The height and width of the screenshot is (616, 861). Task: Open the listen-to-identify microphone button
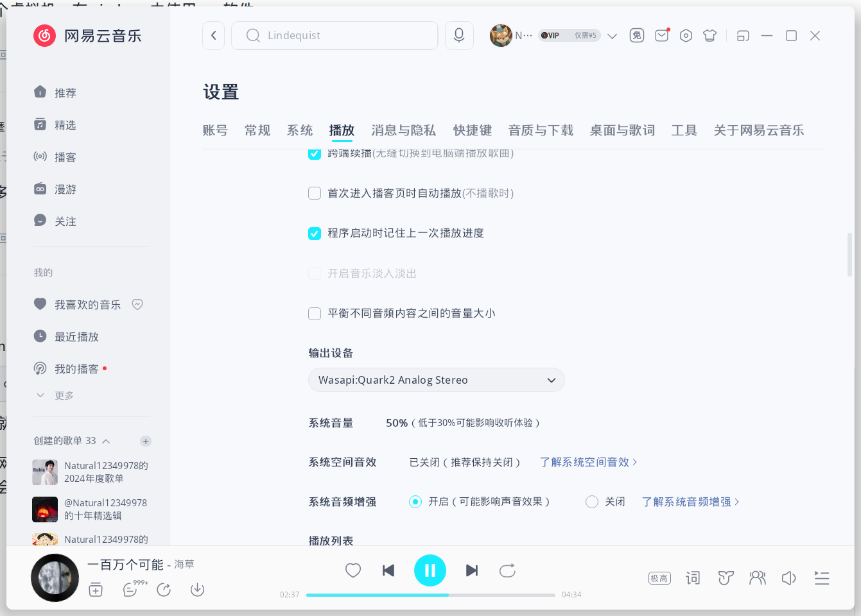pos(459,35)
